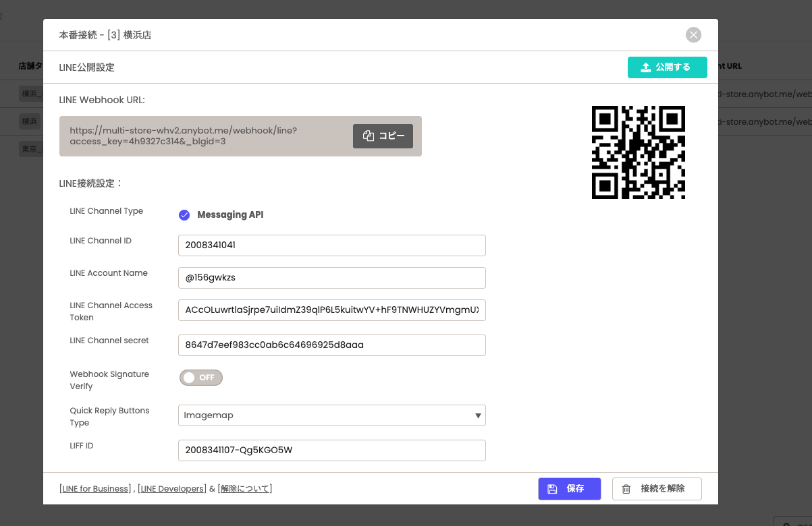Image resolution: width=812 pixels, height=526 pixels.
Task: Click the floppy disk icon on the 保存 button
Action: (x=552, y=489)
